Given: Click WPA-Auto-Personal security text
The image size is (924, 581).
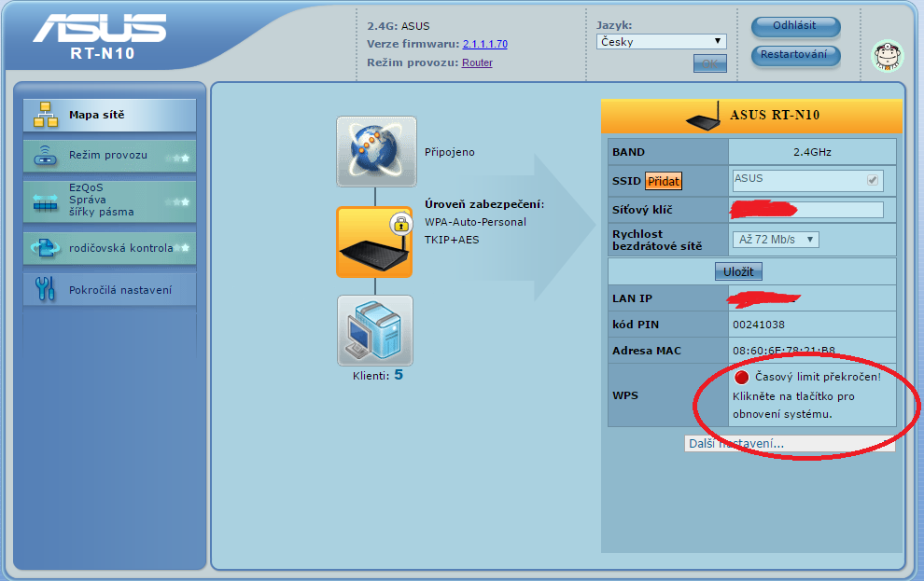Looking at the screenshot, I should click(x=476, y=222).
